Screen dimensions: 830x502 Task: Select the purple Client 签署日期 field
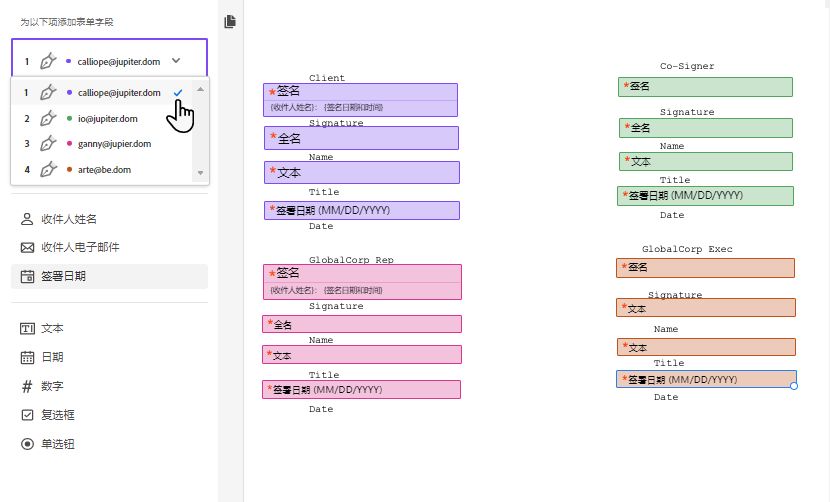pyautogui.click(x=362, y=210)
